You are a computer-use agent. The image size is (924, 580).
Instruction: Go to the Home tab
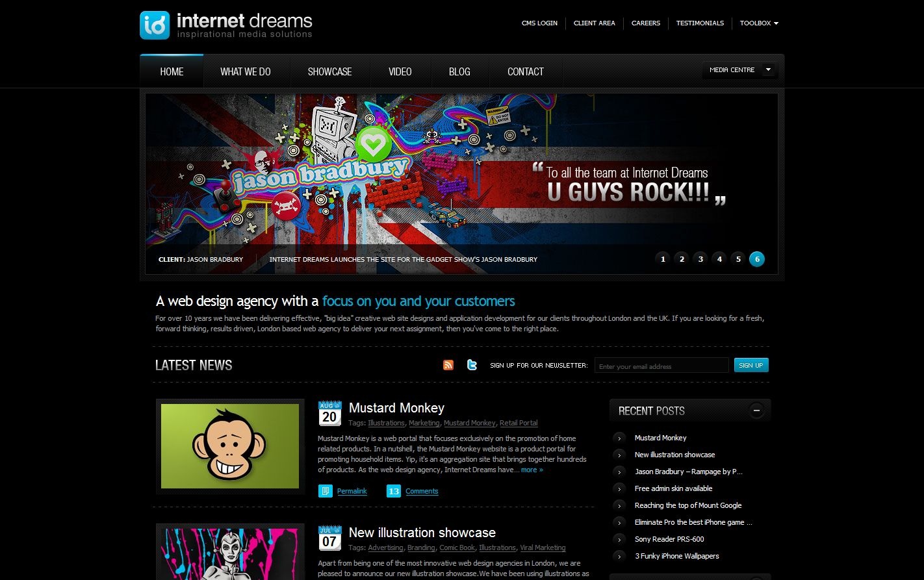pos(172,71)
